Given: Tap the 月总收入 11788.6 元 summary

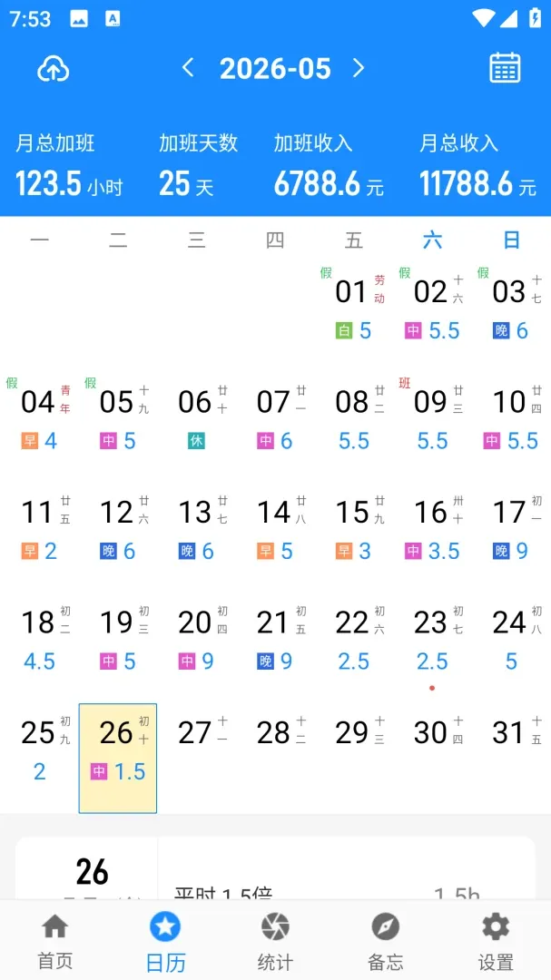Looking at the screenshot, I should (x=477, y=168).
